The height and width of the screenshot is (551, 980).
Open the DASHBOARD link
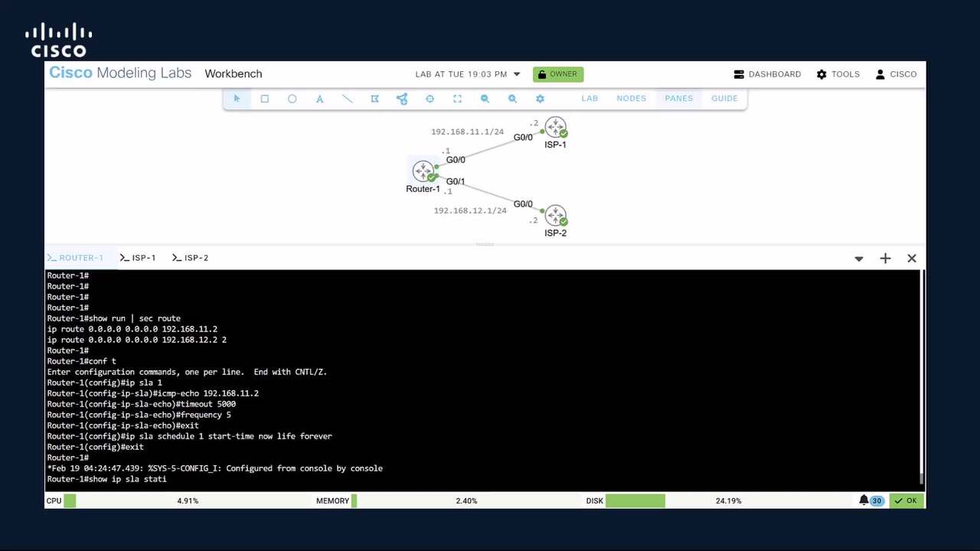[767, 74]
